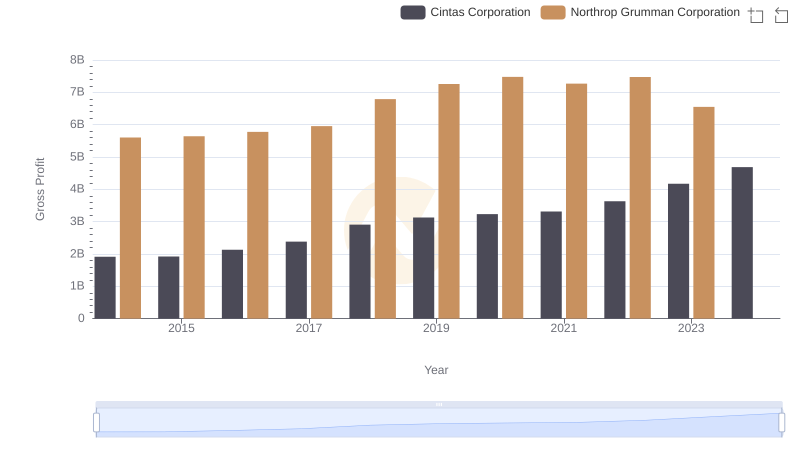Click the Gross Profit axis title
Image resolution: width=800 pixels, height=461 pixels.
[x=40, y=189]
